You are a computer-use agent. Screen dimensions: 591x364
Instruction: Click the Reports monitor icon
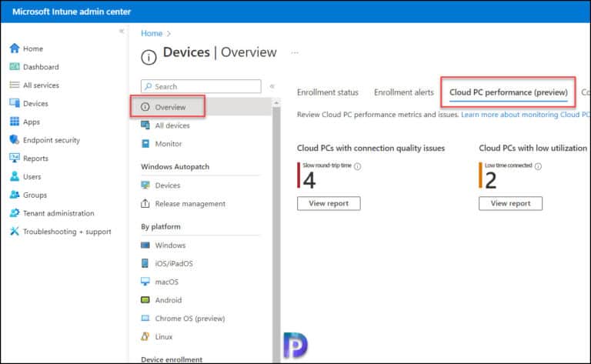click(15, 158)
